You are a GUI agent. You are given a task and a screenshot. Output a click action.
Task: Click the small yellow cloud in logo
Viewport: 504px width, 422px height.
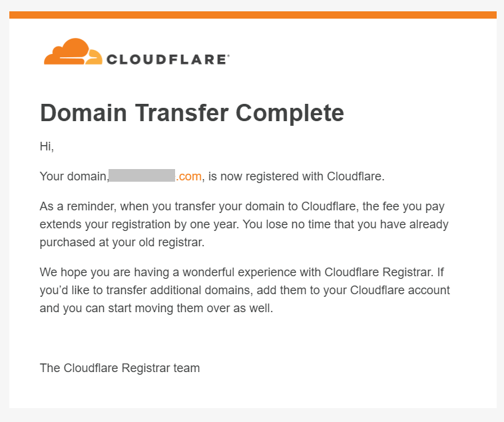95,58
